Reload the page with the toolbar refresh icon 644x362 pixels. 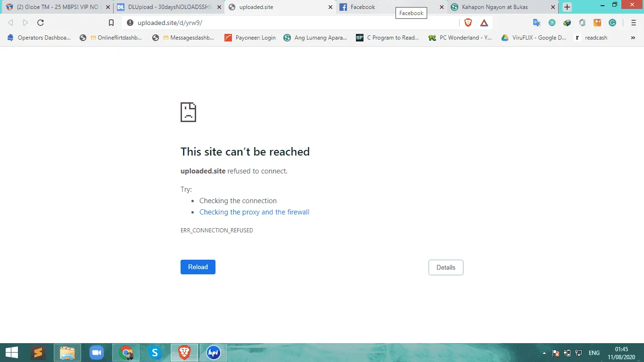point(41,23)
